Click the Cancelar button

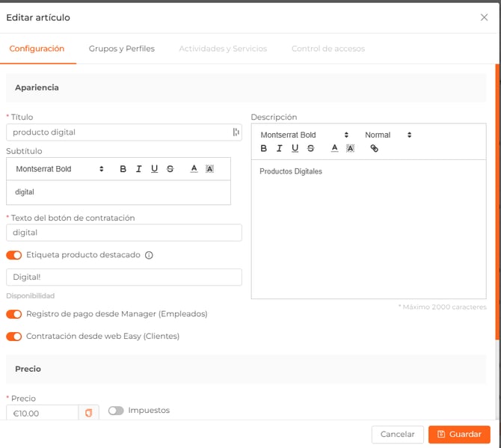coord(397,435)
